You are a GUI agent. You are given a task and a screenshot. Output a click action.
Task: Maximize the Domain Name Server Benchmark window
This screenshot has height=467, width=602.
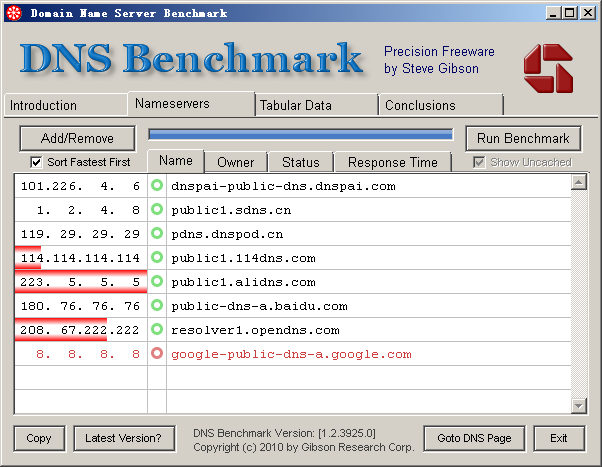570,13
